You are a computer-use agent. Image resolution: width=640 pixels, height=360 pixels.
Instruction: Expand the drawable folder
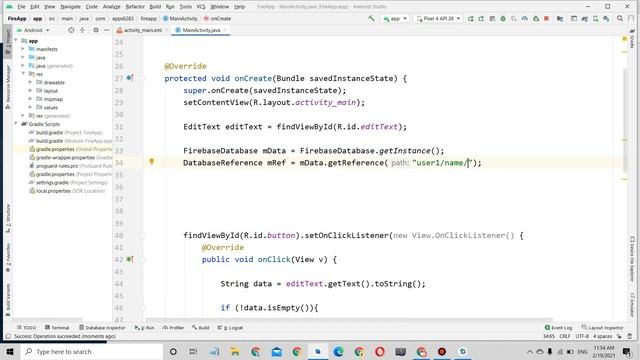click(30, 82)
